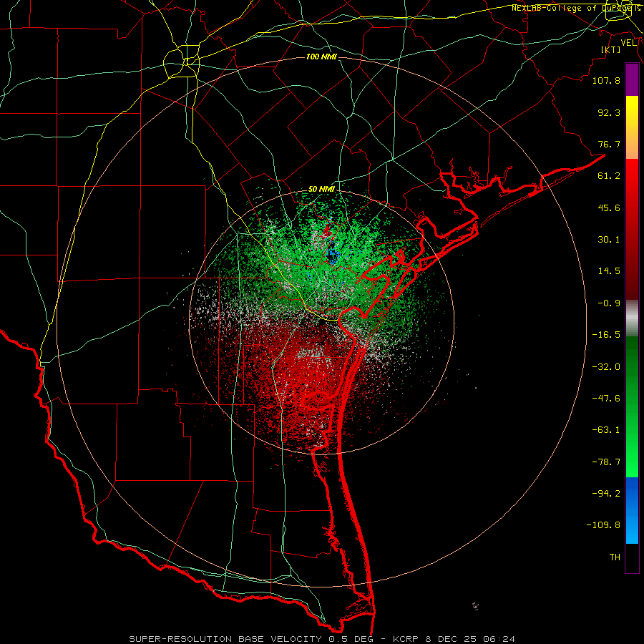Click the 45.6 velocity scale value
This screenshot has width=644, height=644.
(609, 208)
